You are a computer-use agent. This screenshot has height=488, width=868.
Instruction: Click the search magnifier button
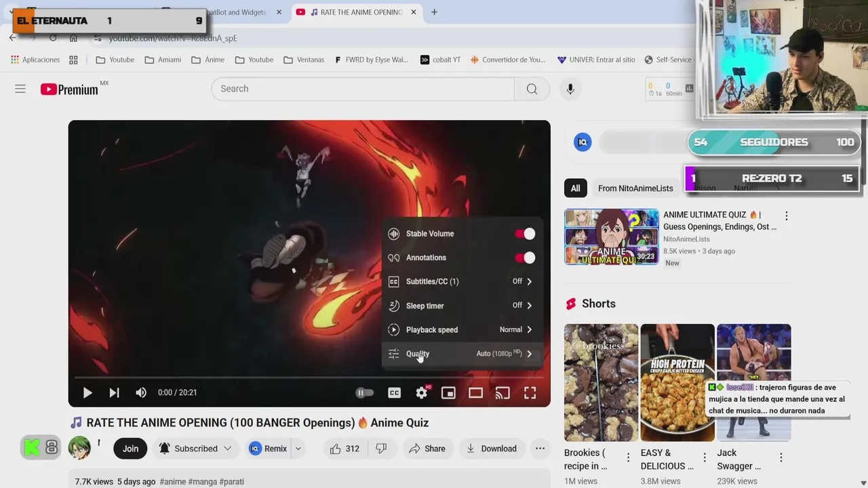[x=532, y=89]
